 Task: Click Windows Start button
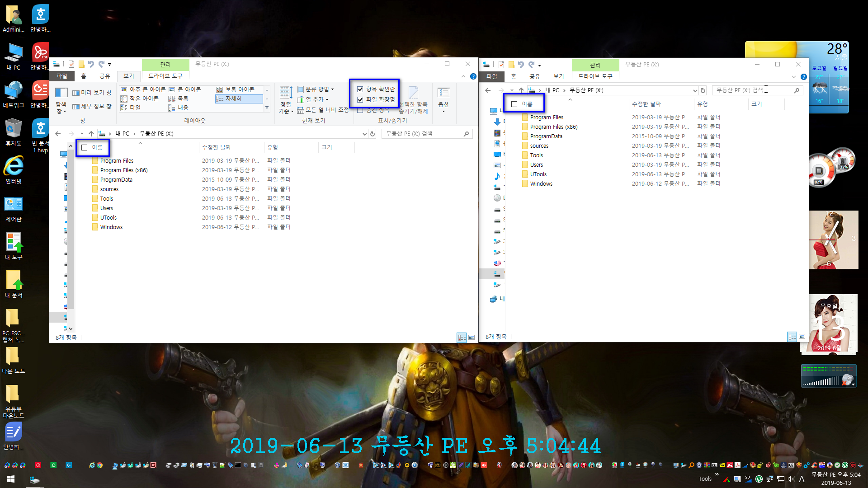pos(11,479)
